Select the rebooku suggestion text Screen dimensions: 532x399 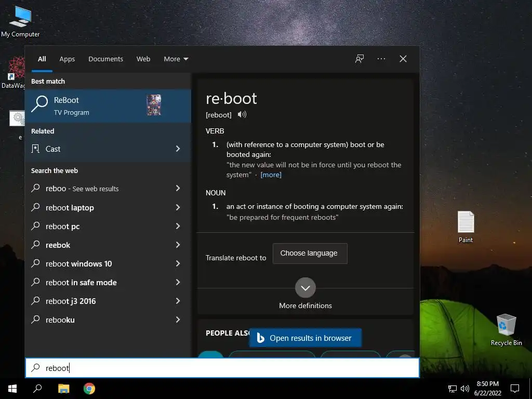point(60,320)
